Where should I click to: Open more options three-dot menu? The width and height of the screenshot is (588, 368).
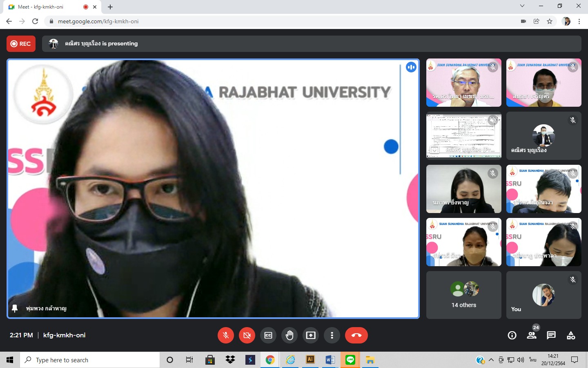point(332,335)
